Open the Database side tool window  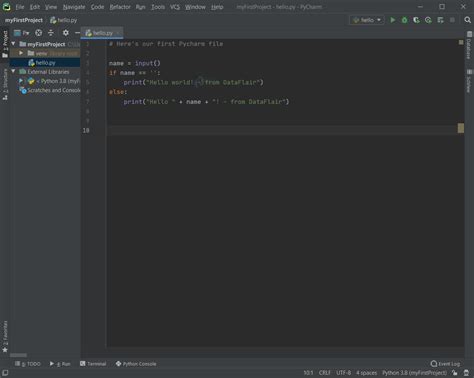click(469, 45)
